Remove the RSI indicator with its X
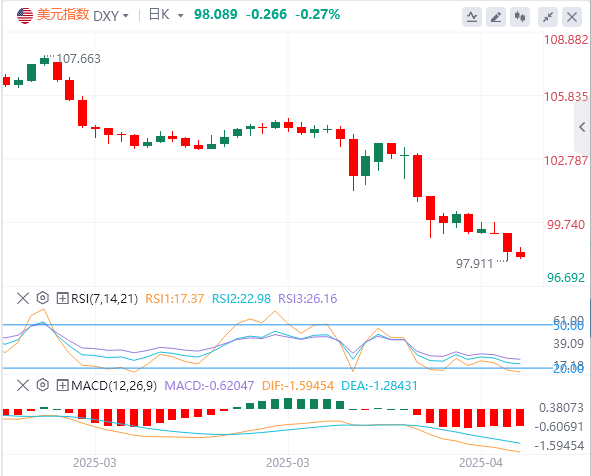 pos(23,298)
